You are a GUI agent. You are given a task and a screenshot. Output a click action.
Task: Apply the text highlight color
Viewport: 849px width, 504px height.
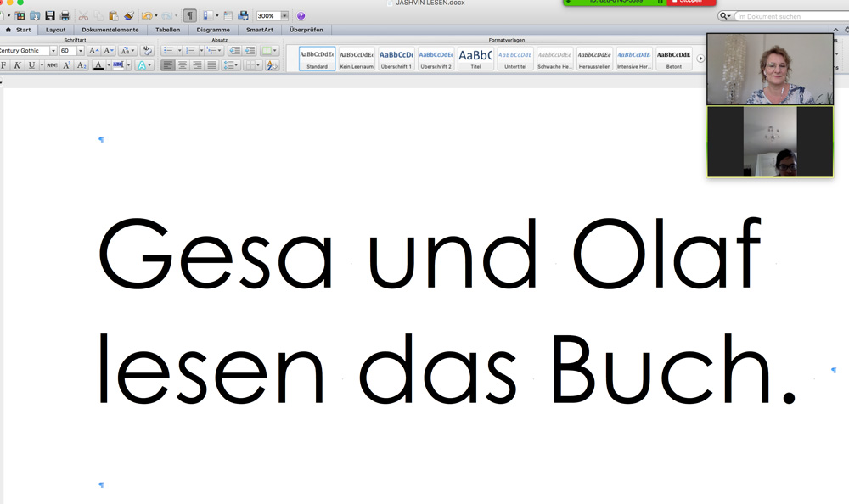coord(118,65)
